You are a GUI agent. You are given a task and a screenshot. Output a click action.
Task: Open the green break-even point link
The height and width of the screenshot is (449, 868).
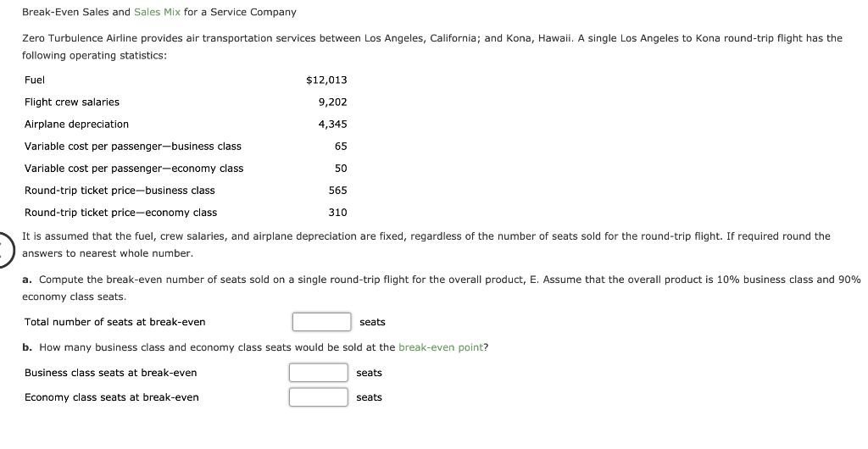point(441,348)
